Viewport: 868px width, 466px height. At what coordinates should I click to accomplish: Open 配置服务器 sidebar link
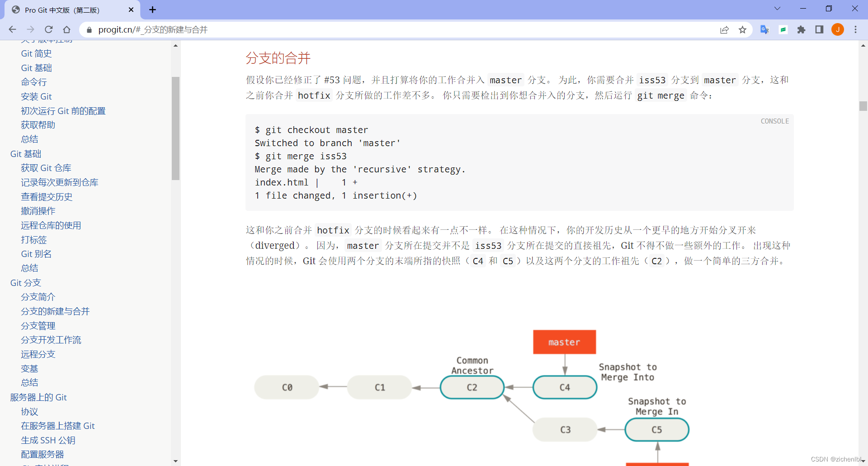tap(42, 454)
